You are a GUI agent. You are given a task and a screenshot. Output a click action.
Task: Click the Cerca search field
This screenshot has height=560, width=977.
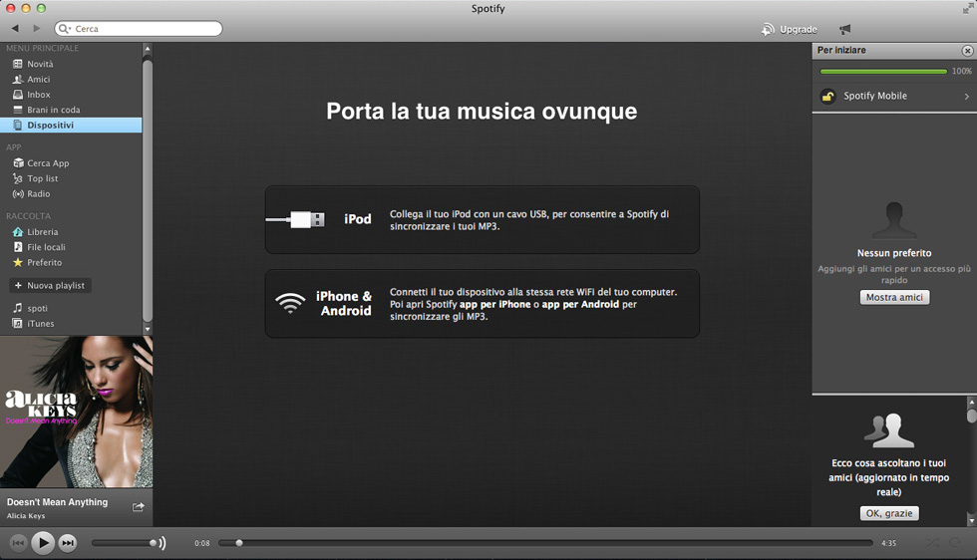[140, 29]
